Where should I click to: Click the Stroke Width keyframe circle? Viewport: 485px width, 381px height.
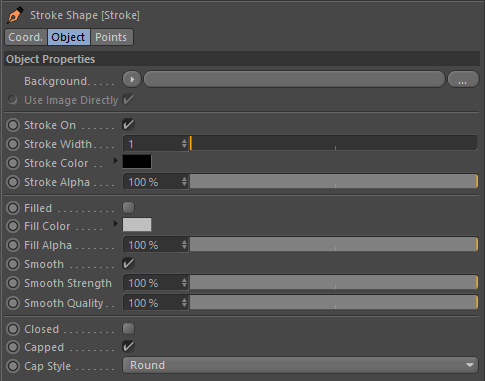click(x=13, y=144)
